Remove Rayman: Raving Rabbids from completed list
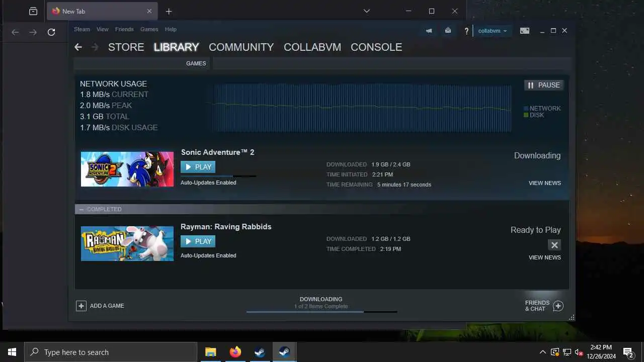The height and width of the screenshot is (362, 644). click(x=554, y=245)
